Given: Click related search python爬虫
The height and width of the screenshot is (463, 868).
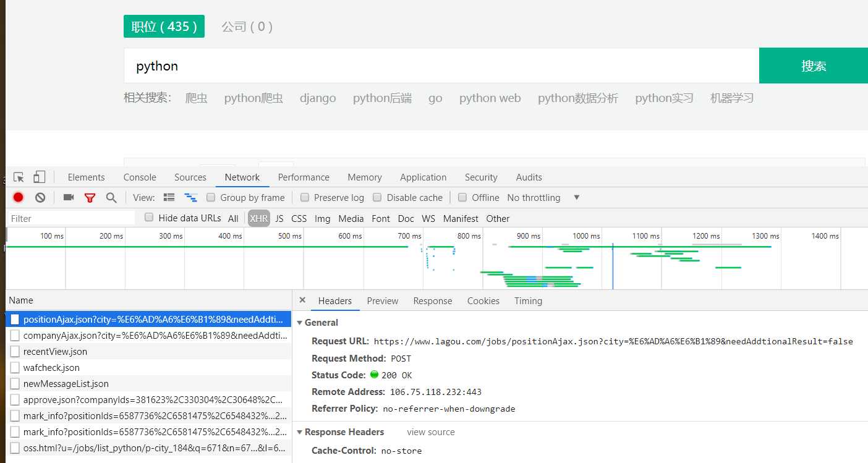Looking at the screenshot, I should click(253, 98).
